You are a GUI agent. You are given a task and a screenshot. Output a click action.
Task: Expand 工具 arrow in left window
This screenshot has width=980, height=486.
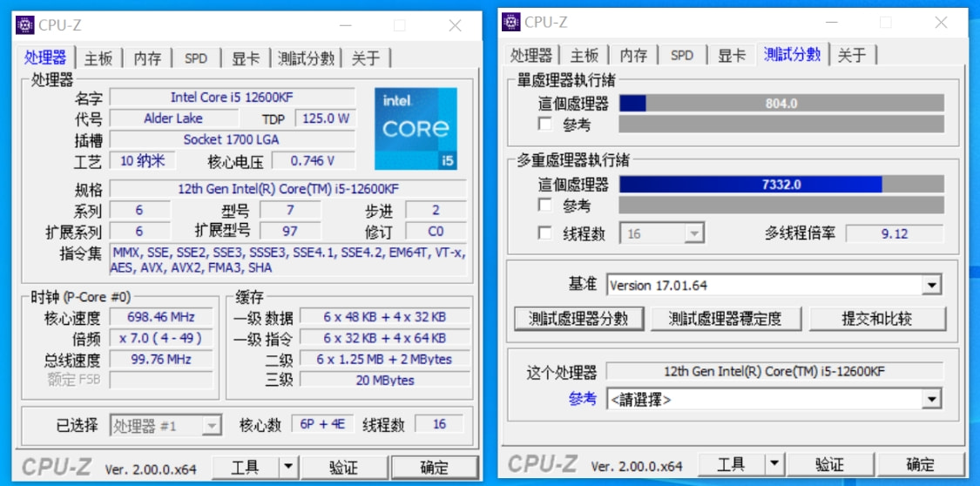[x=288, y=466]
